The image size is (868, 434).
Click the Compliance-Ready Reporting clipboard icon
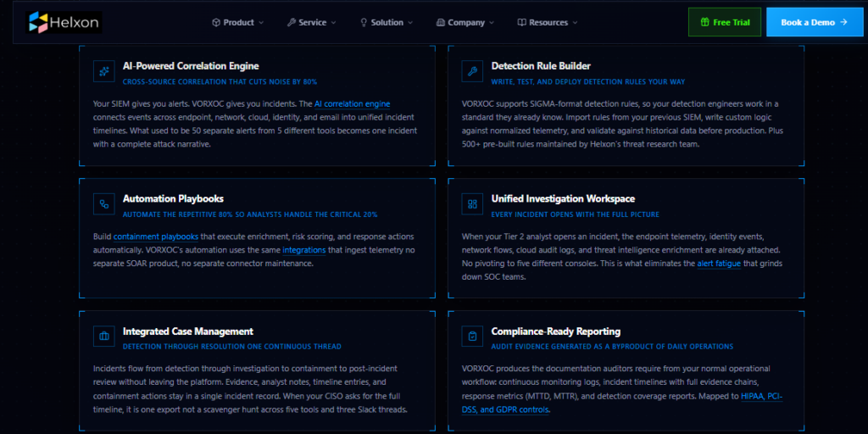[472, 336]
